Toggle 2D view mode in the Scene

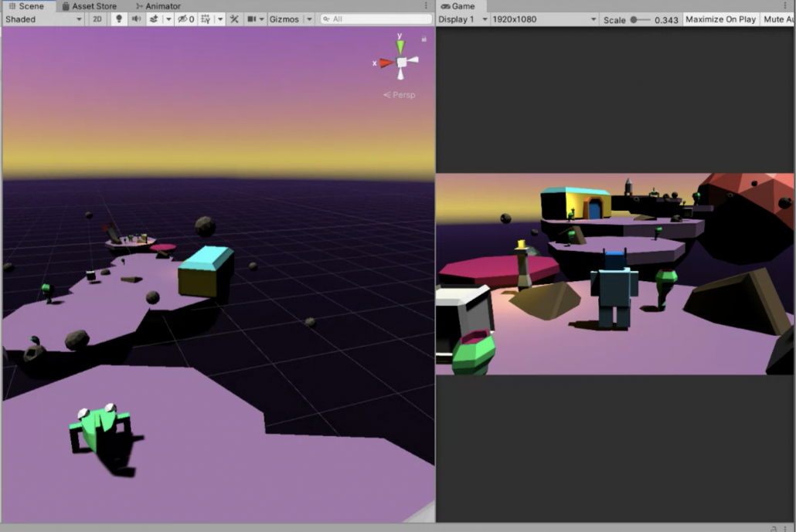[97, 19]
